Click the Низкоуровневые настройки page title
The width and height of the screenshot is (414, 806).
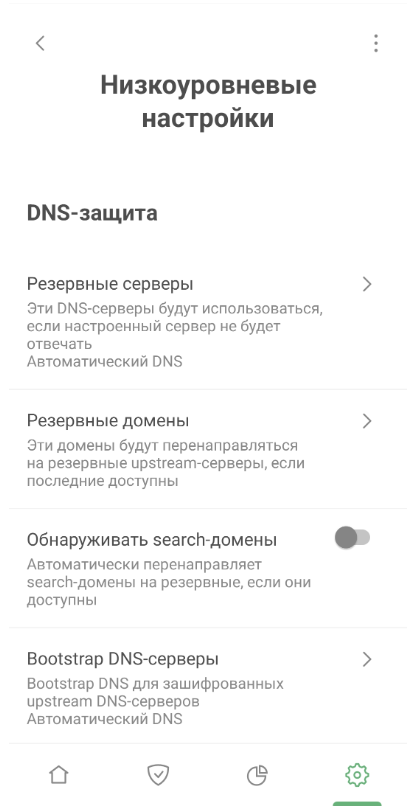point(208,102)
